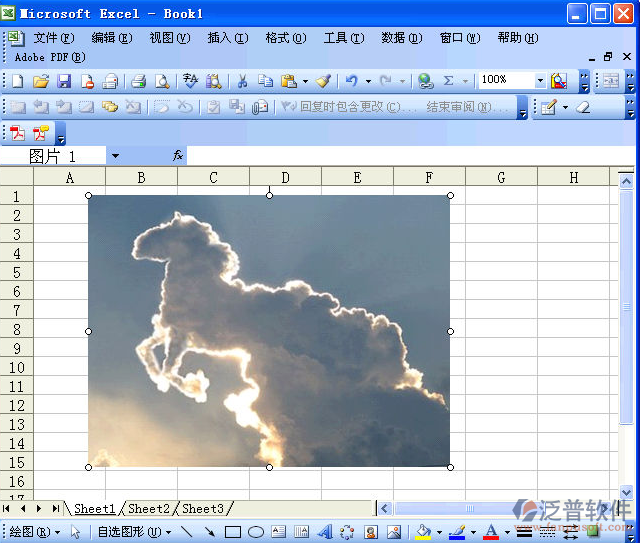Click the Paste clipboard icon
642x543 pixels.
pos(289,81)
